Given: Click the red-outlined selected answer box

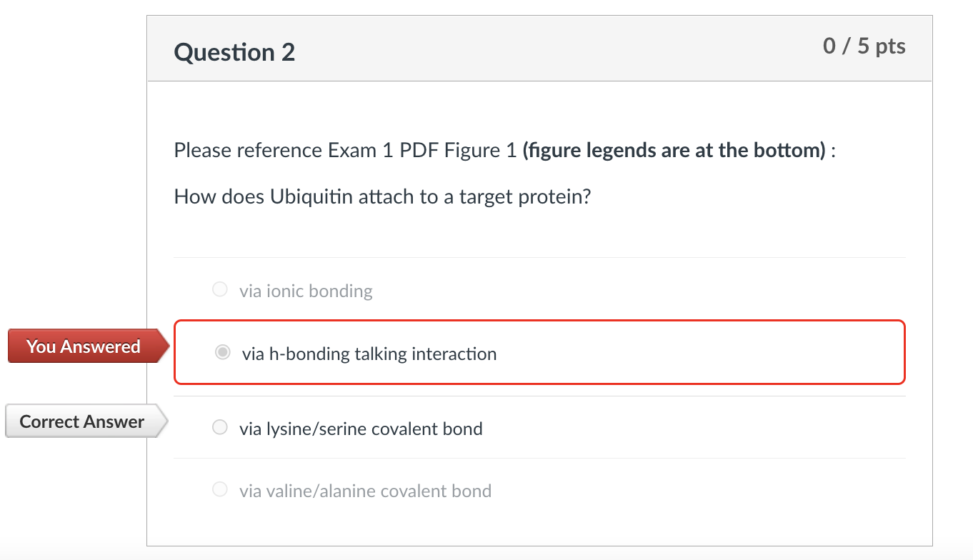Looking at the screenshot, I should coord(539,351).
